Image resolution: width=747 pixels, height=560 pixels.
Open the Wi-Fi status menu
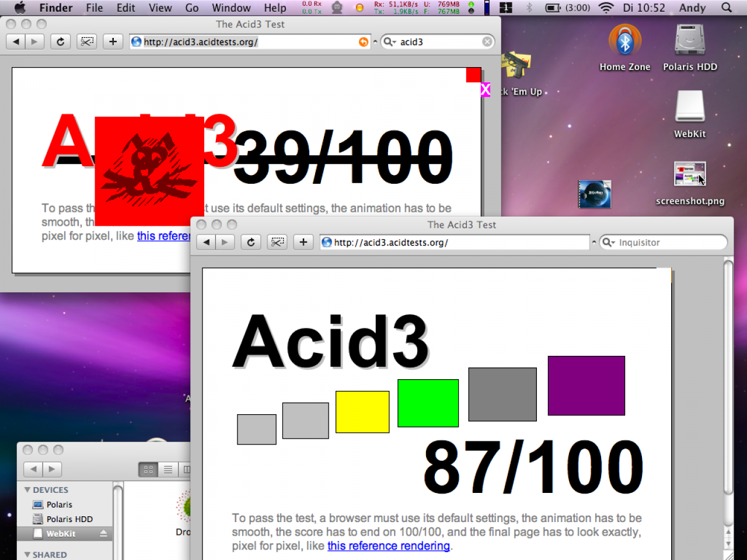pyautogui.click(x=606, y=8)
